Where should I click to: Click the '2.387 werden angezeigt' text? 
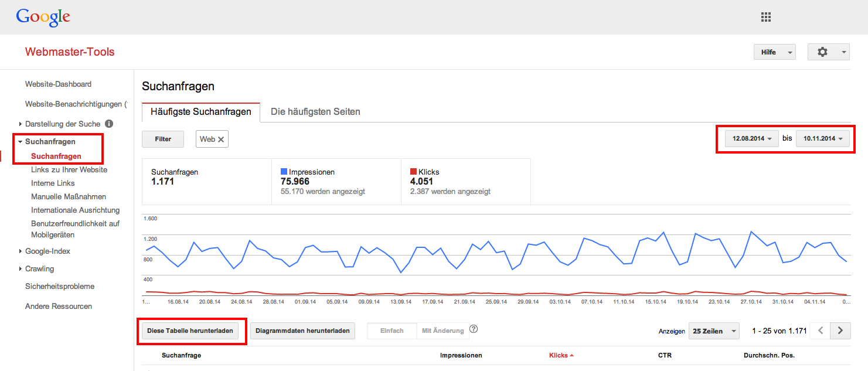450,192
